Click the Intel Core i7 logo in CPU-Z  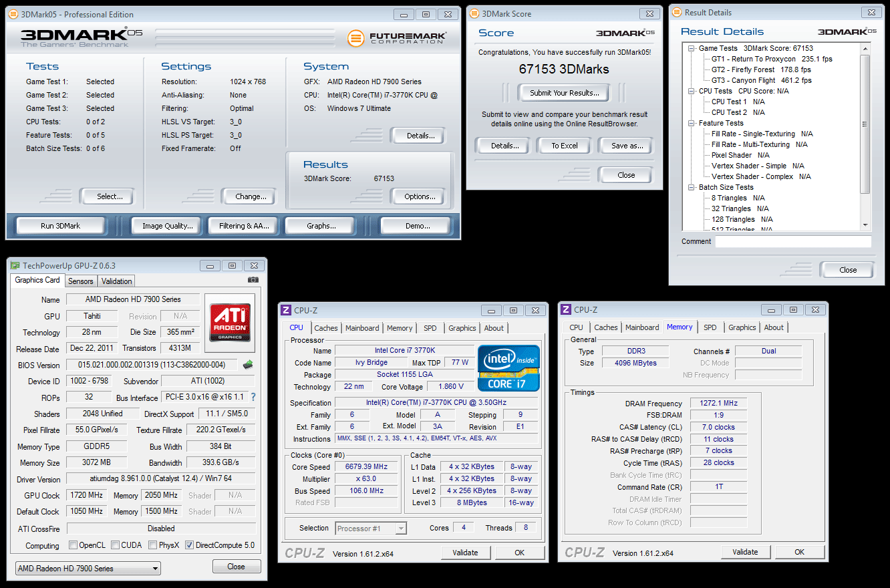(509, 367)
